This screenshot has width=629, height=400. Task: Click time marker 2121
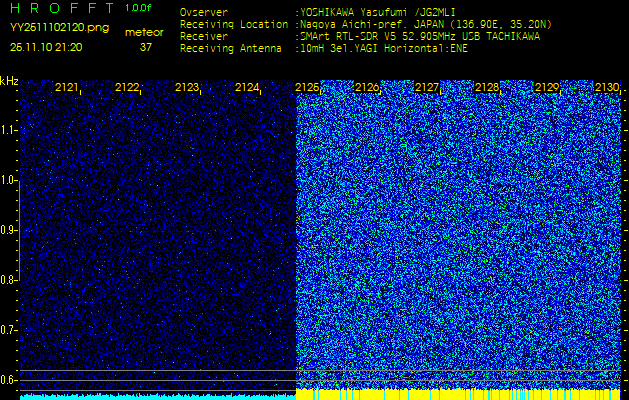point(67,87)
